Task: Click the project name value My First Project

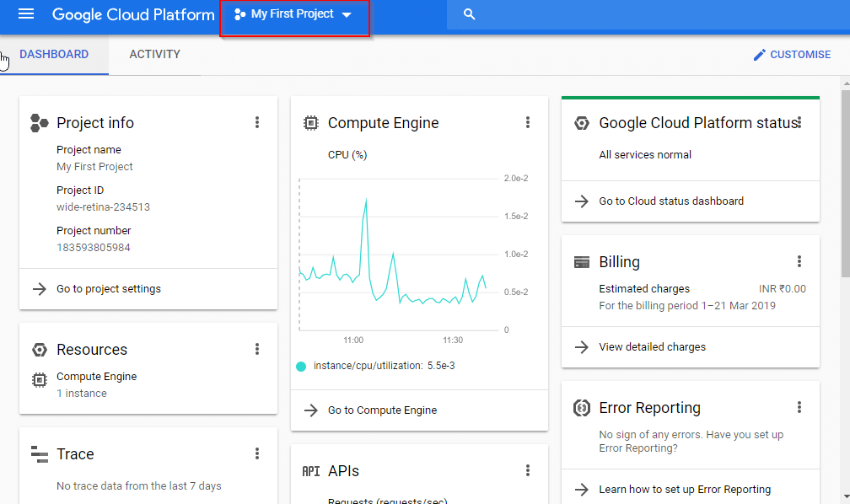Action: (94, 167)
